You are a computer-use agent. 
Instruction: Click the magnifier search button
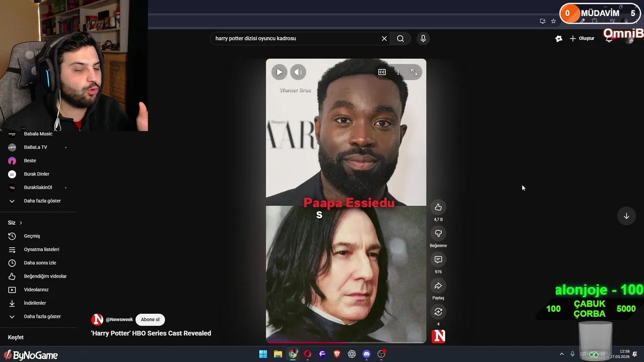(400, 38)
